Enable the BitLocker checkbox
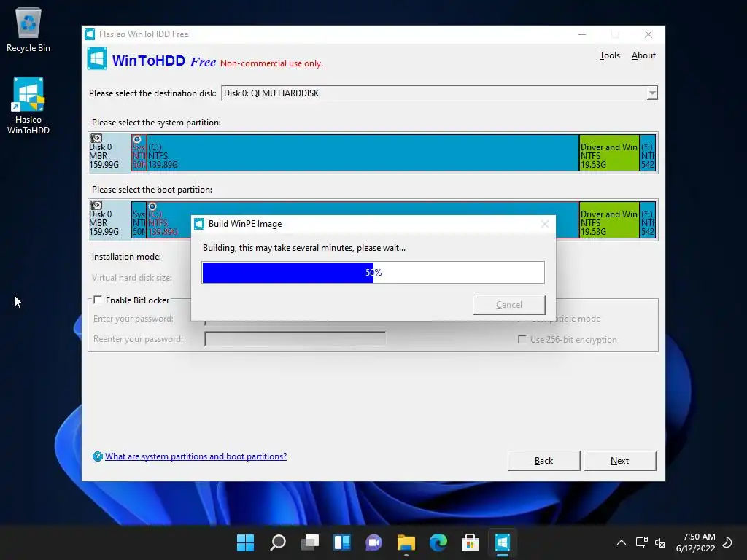This screenshot has height=560, width=747. tap(98, 300)
